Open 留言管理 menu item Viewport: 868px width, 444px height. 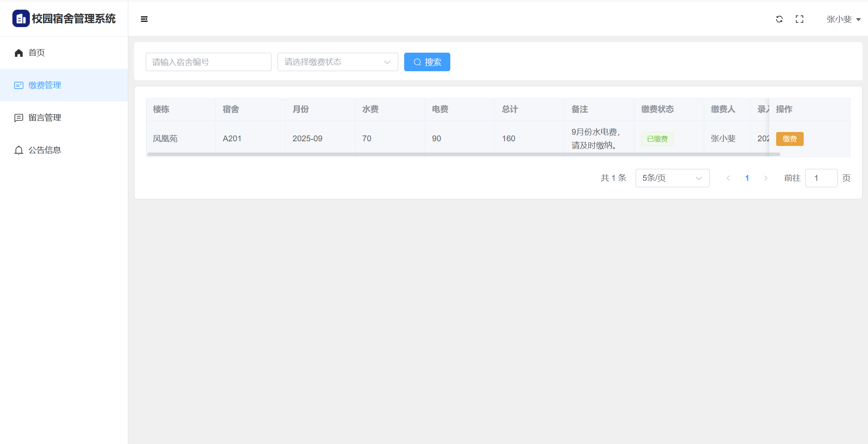(45, 118)
